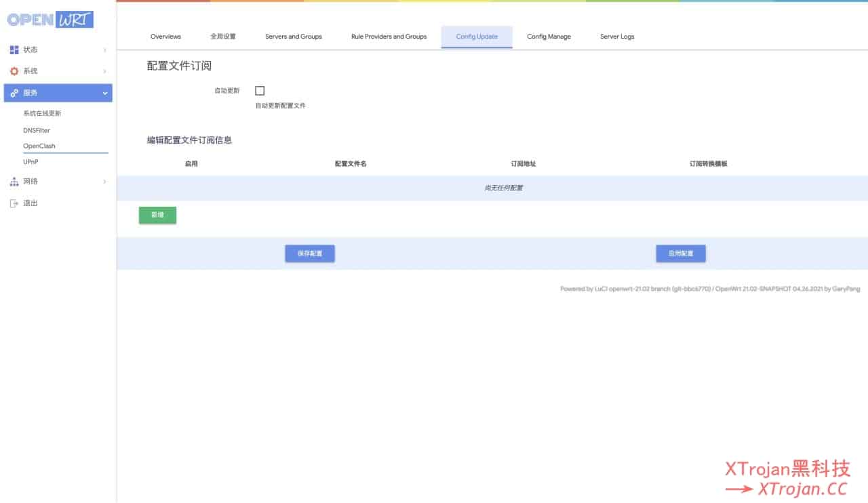The width and height of the screenshot is (868, 503).
Task: Open the 全局设置 tab
Action: [223, 37]
